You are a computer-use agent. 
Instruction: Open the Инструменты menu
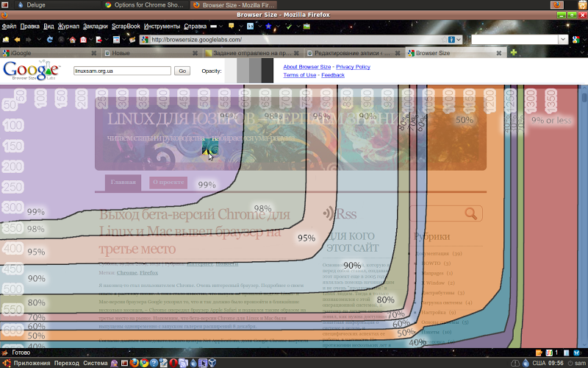(x=162, y=26)
